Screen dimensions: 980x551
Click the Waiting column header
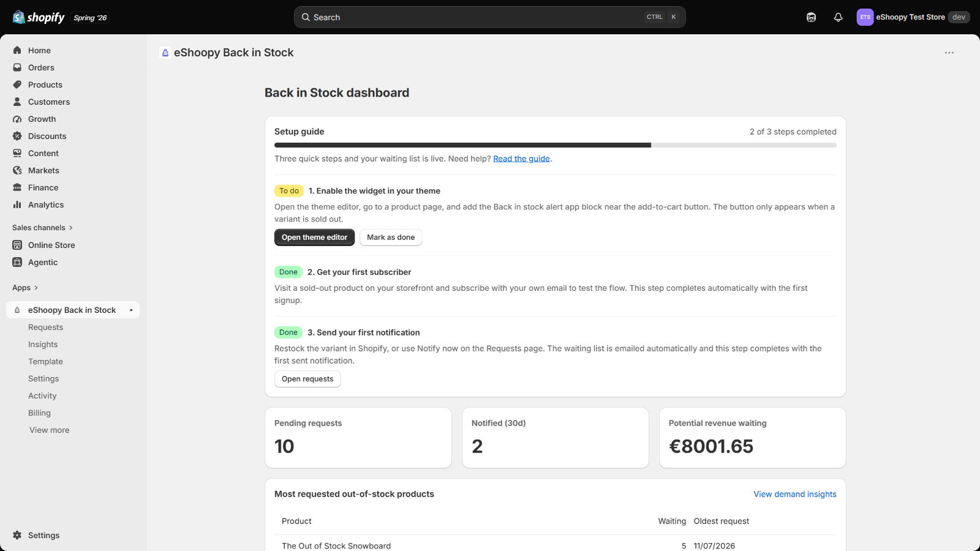672,521
